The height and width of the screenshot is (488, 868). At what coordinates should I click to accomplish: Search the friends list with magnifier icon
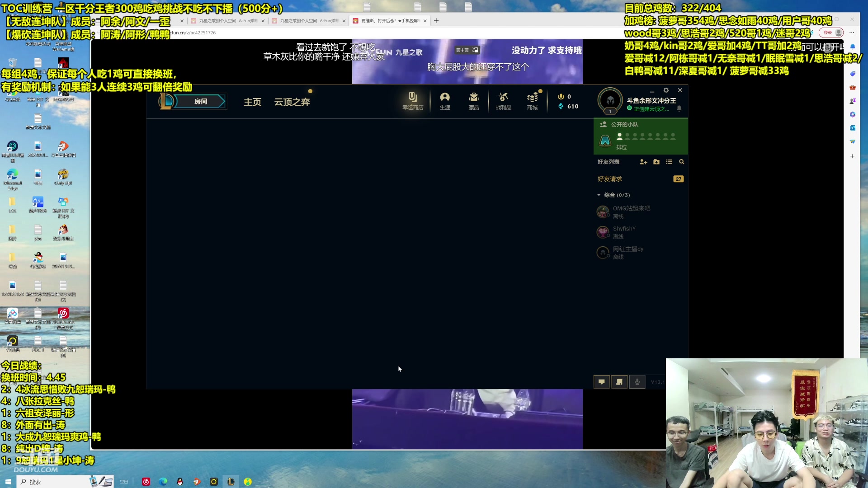681,162
